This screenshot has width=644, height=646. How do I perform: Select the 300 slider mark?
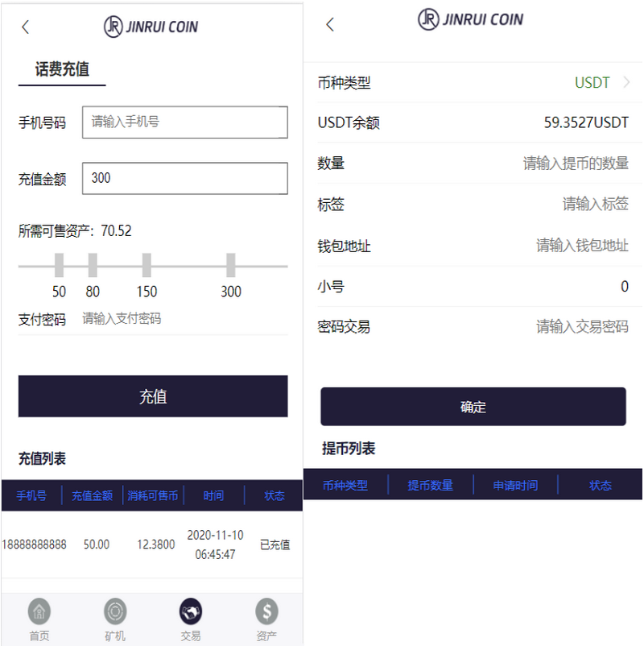(231, 266)
